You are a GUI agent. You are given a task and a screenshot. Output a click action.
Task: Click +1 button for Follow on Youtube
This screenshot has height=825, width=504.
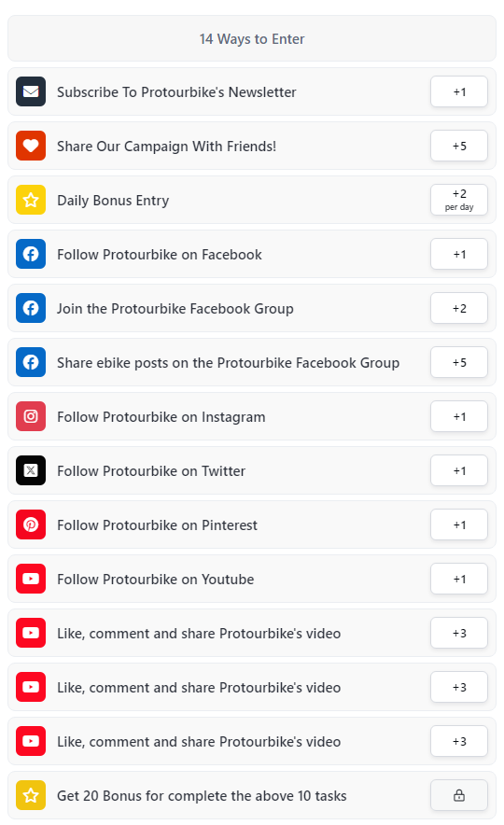[459, 579]
